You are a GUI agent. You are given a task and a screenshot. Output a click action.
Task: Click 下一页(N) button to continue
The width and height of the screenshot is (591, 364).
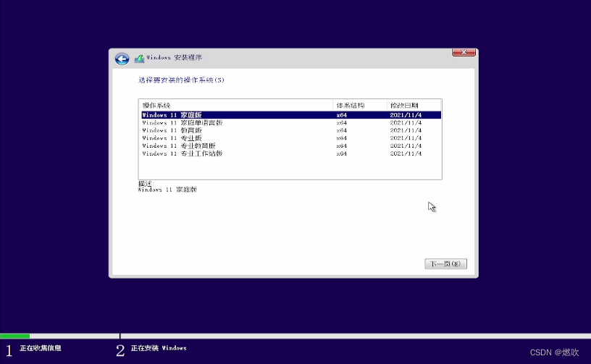446,264
